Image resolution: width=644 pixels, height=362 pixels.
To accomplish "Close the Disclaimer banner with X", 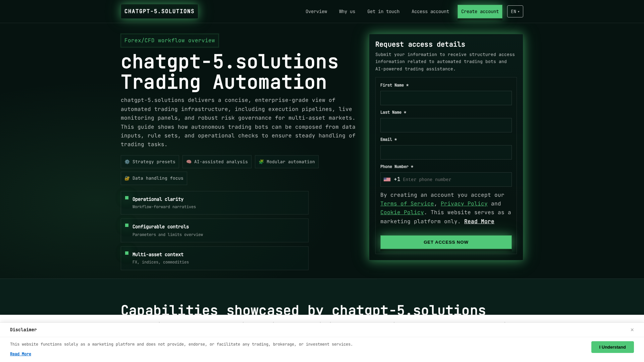I will pos(632,330).
